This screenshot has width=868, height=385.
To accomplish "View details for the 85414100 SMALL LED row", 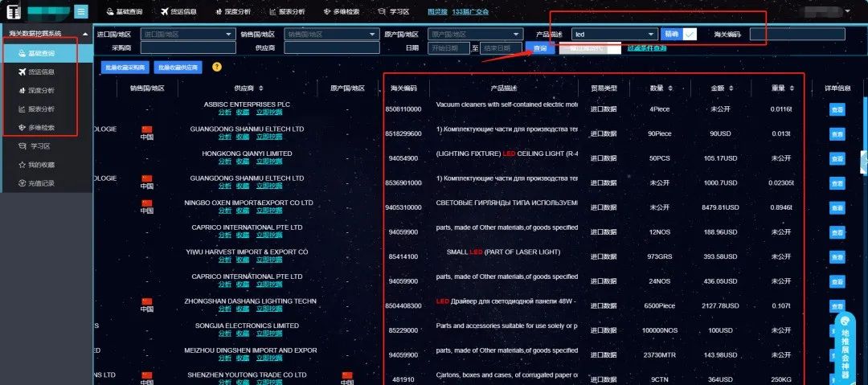I will point(837,257).
